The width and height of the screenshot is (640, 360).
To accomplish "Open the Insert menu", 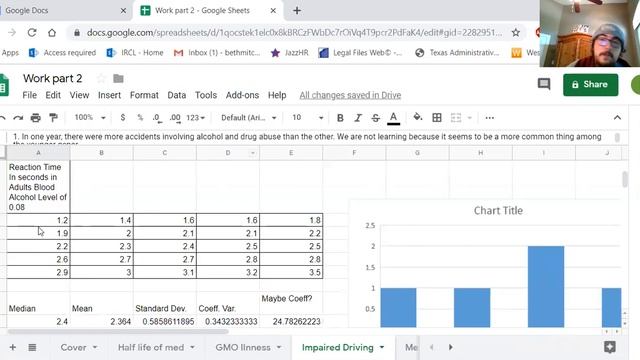I will 109,95.
